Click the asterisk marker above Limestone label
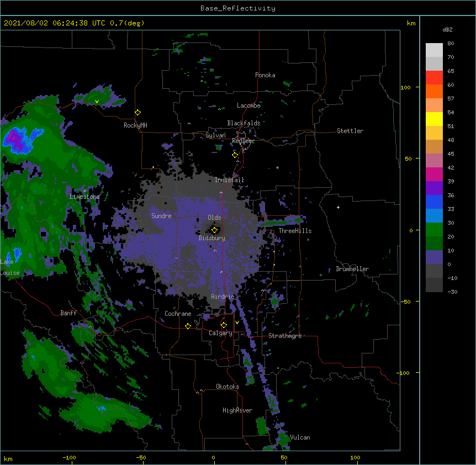The height and width of the screenshot is (465, 476). point(84,191)
